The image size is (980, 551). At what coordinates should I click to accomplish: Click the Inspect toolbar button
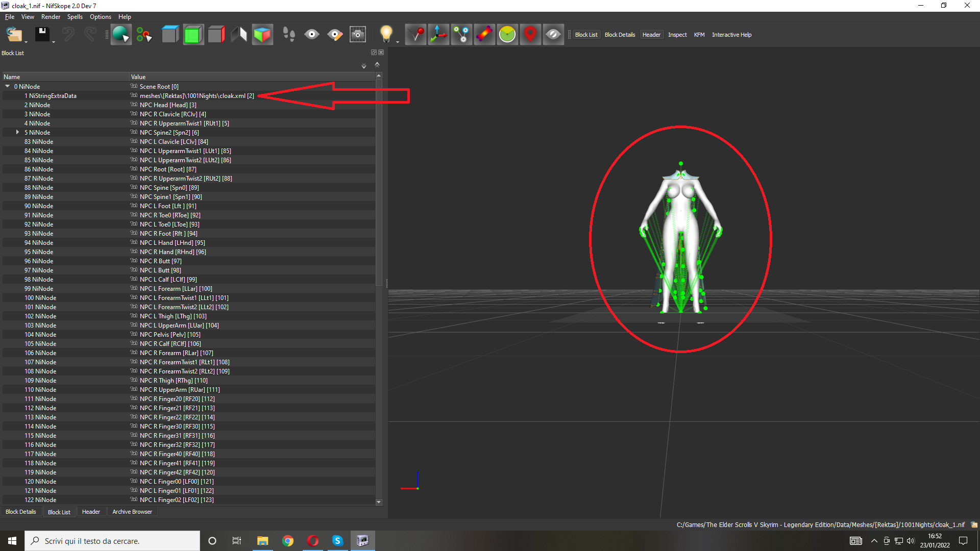click(x=677, y=35)
